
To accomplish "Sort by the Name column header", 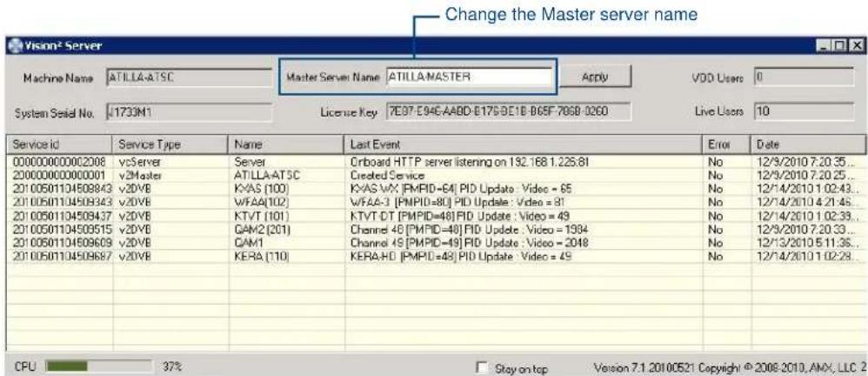I will click(x=286, y=144).
